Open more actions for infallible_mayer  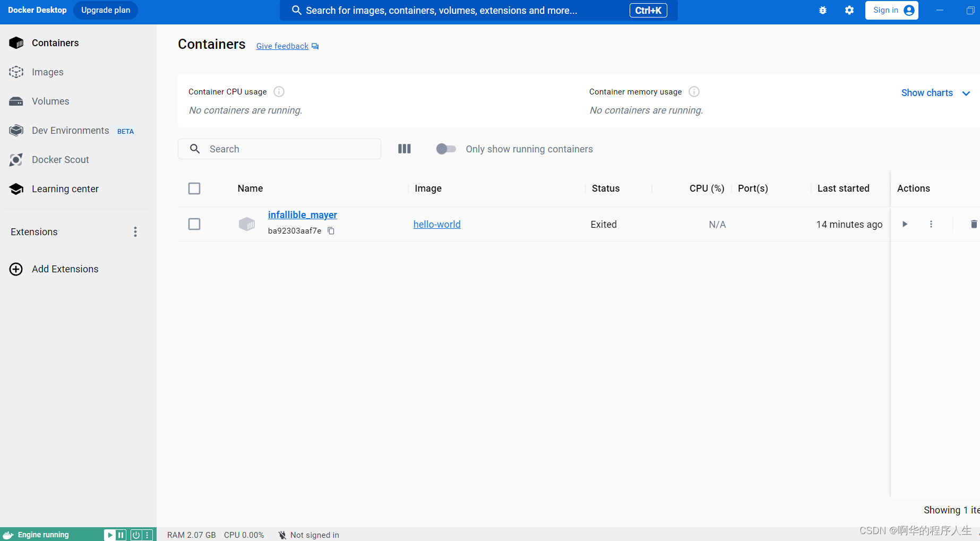click(x=931, y=224)
